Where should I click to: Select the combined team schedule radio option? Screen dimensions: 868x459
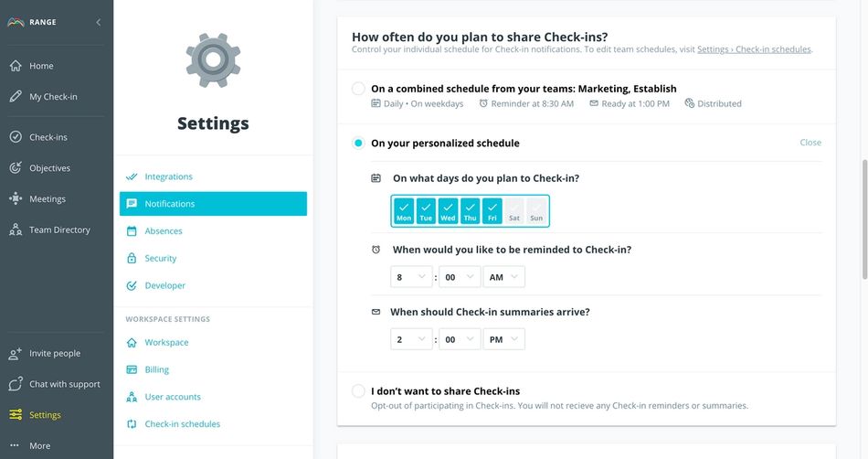pos(358,89)
